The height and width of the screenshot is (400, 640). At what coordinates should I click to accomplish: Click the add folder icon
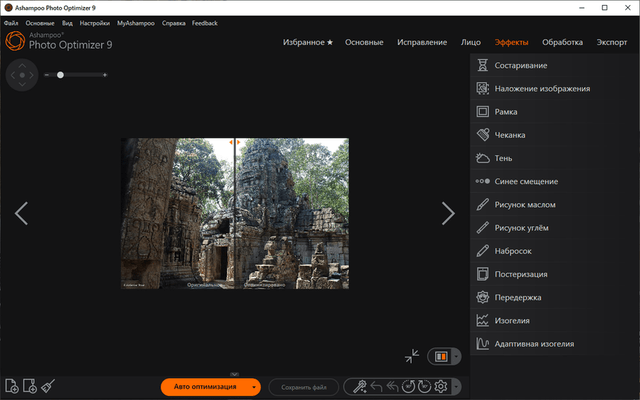29,386
